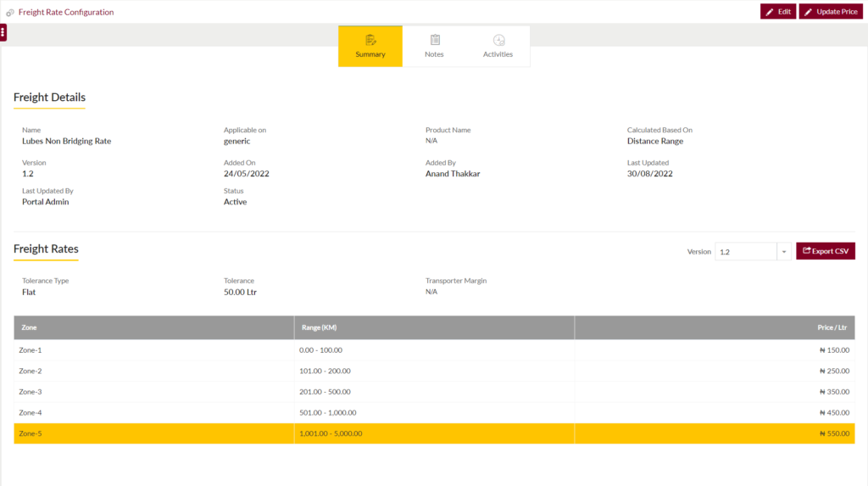Click the Active status value

coord(236,202)
